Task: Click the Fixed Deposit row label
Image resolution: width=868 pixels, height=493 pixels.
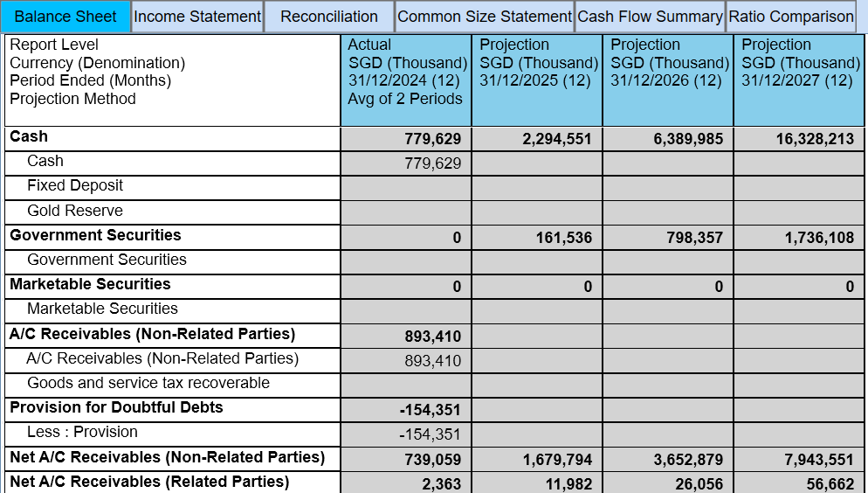Action: 75,186
